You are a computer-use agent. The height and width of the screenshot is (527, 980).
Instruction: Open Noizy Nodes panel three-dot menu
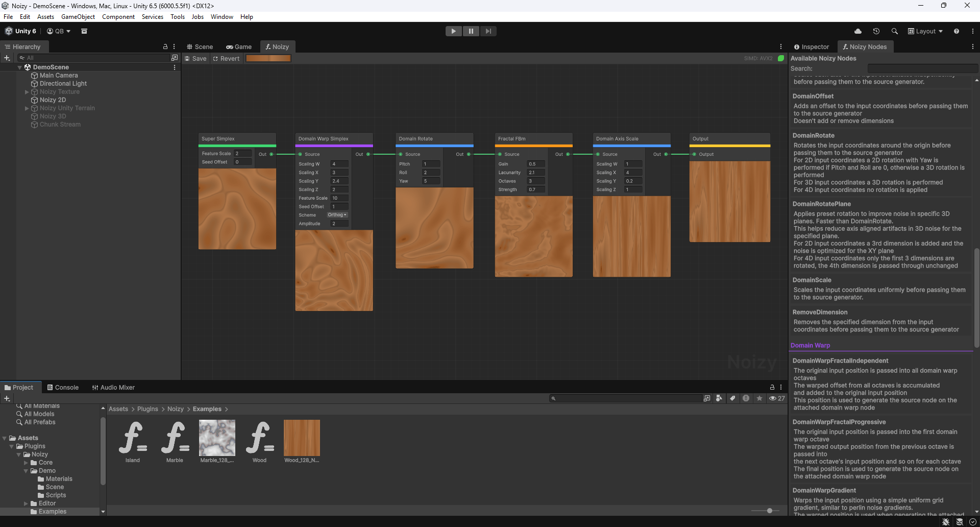[973, 46]
